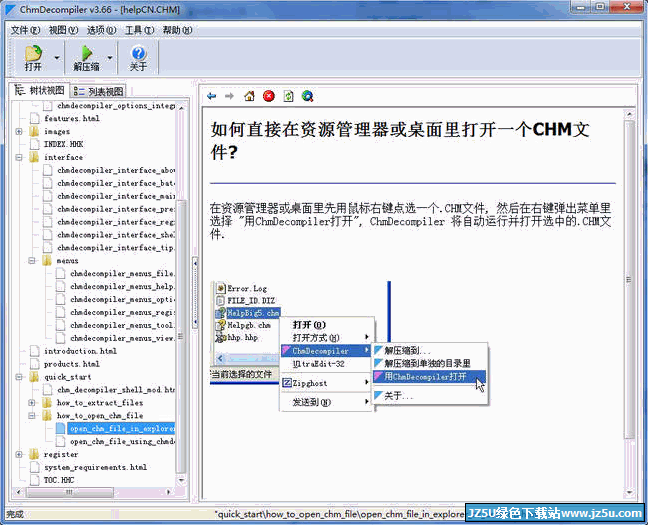The image size is (648, 525).
Task: Collapse the quick_start folder node
Action: point(19,377)
